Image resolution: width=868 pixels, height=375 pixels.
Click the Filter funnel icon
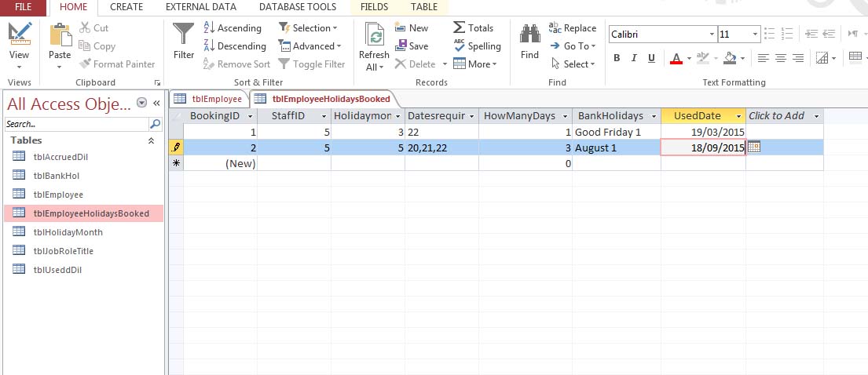pos(184,34)
